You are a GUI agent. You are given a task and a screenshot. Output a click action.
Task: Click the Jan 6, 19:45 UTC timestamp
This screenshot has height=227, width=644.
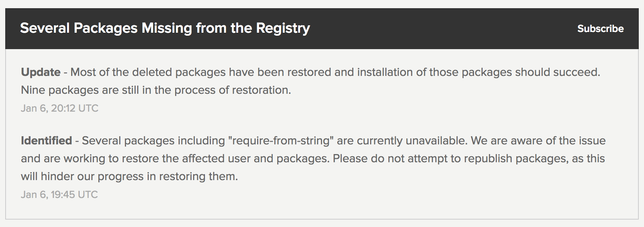pos(60,194)
